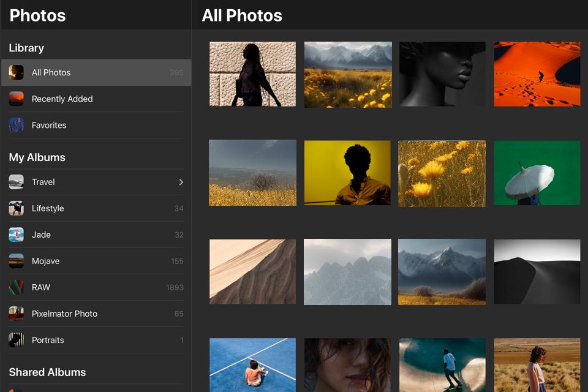This screenshot has height=392, width=588.
Task: Click the All Photos count 395
Action: [176, 73]
